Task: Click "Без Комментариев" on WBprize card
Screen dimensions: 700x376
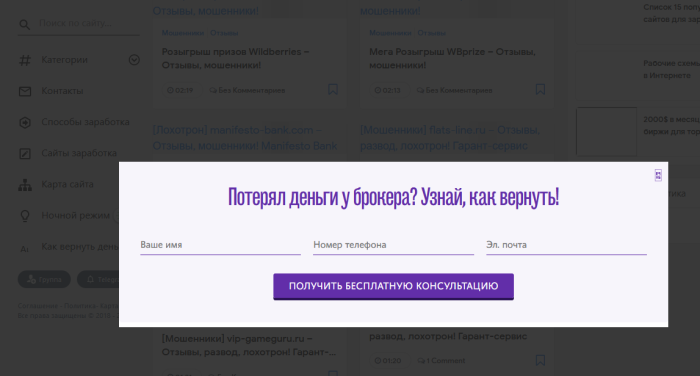Action: pos(454,90)
